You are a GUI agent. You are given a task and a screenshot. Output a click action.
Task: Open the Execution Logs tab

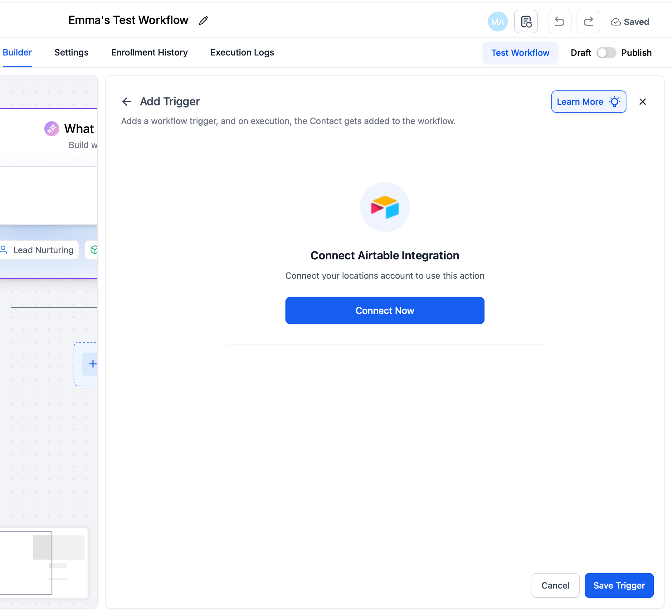click(242, 52)
